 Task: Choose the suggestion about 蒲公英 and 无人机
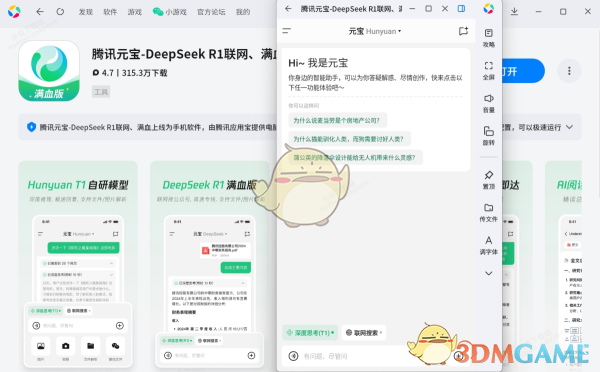[x=355, y=157]
